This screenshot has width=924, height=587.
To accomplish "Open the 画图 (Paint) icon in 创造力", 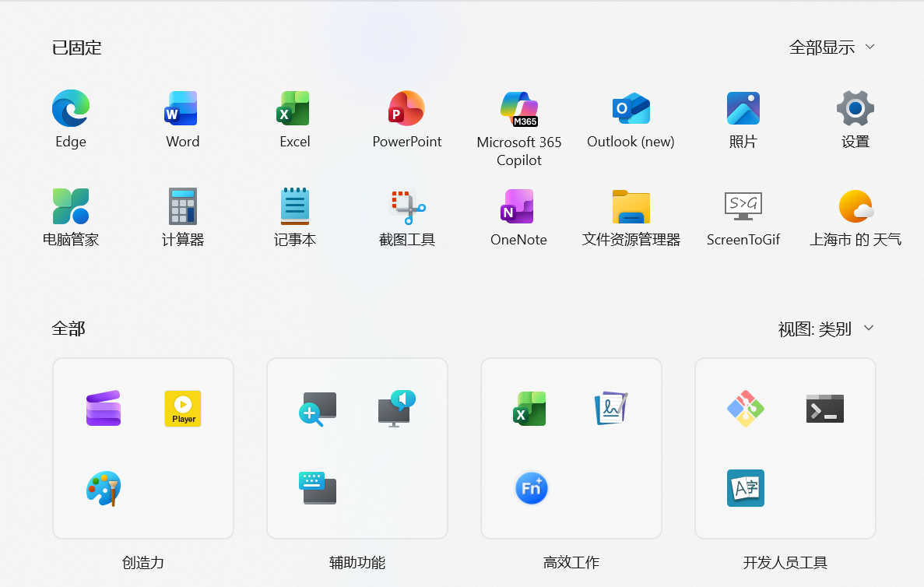I will [103, 488].
